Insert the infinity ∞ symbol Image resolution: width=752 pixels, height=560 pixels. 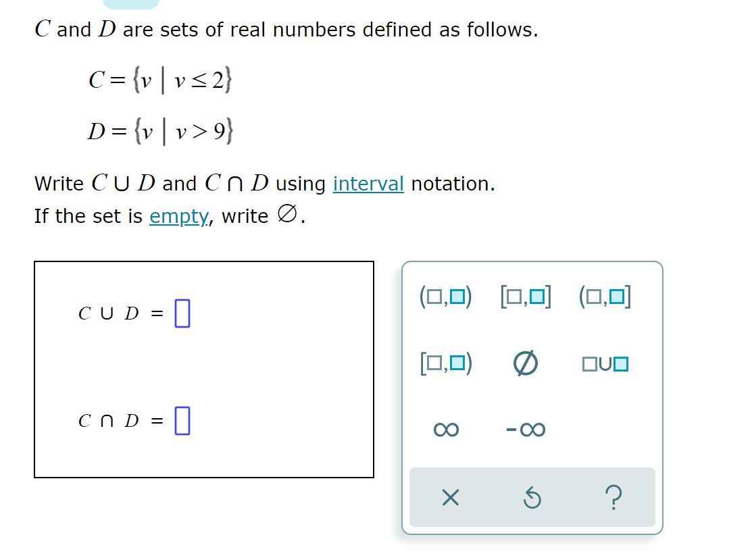coord(447,429)
